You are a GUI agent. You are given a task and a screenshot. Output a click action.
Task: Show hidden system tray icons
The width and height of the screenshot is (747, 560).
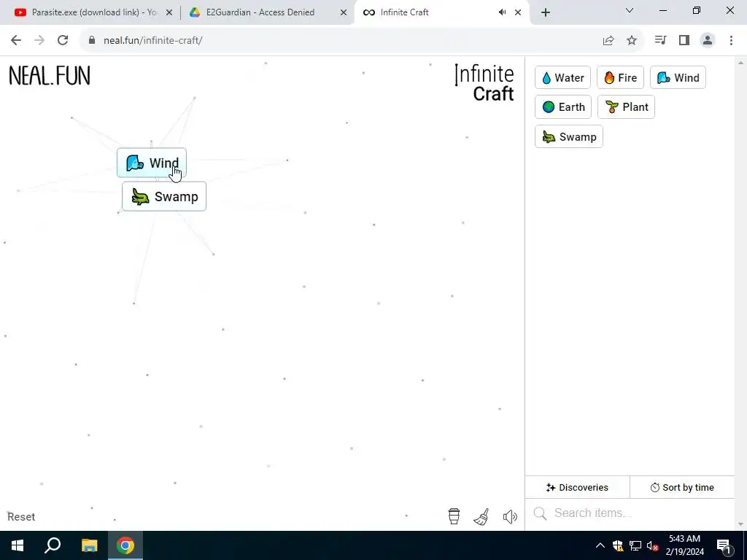[600, 545]
